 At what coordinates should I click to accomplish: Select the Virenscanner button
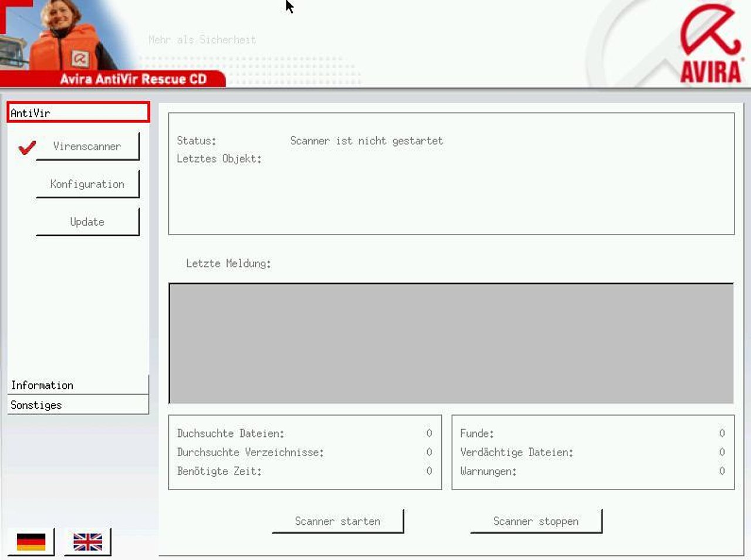point(87,147)
